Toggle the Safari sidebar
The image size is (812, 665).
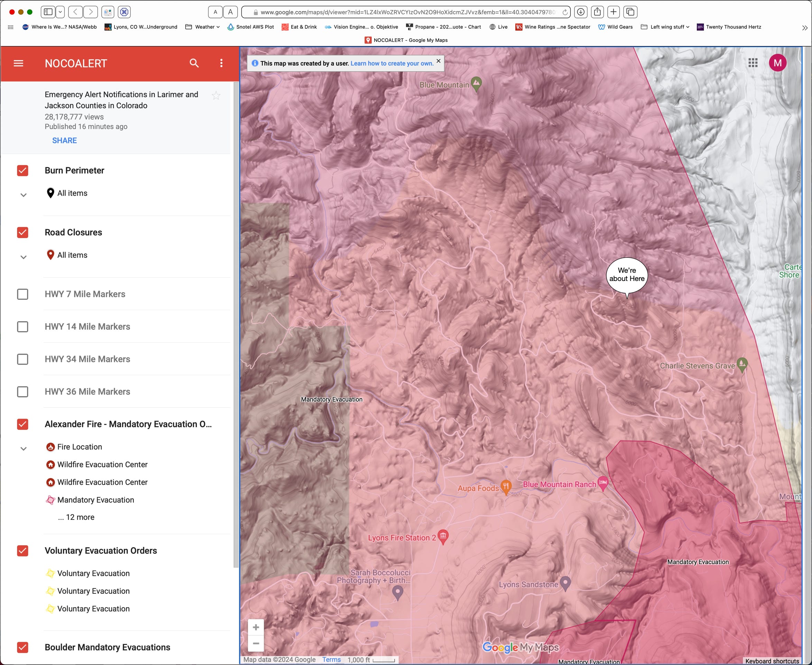(48, 12)
